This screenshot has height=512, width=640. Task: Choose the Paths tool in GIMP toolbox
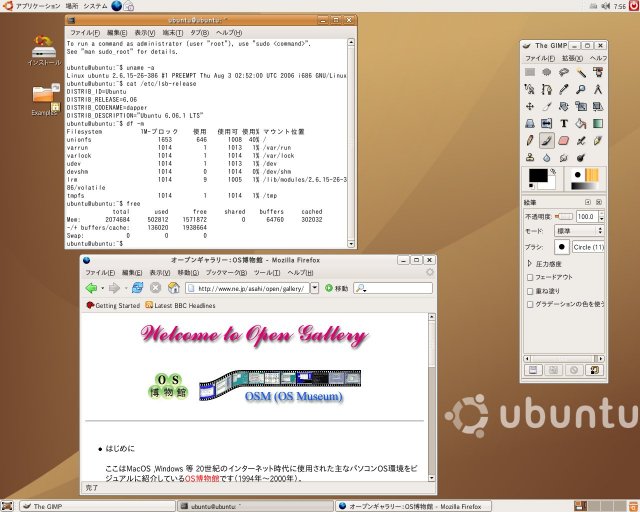point(547,89)
